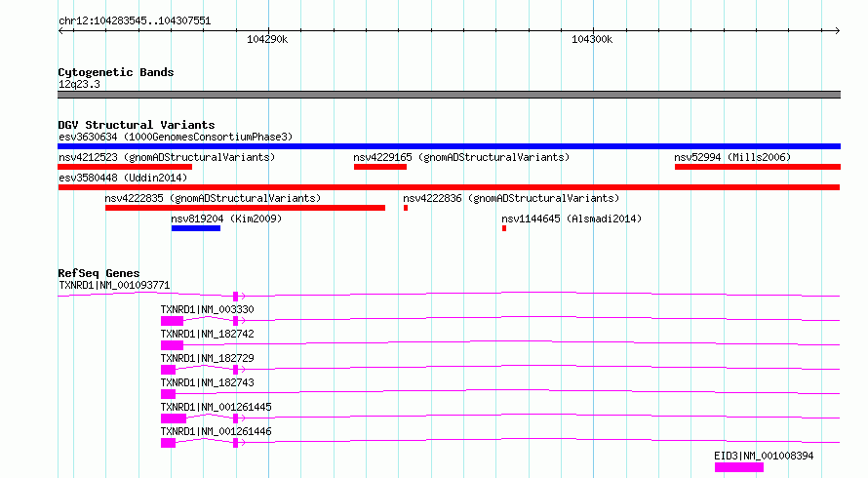Click the gray 12q23.3 cytogenetic band bar
868x478 pixels.
click(449, 95)
